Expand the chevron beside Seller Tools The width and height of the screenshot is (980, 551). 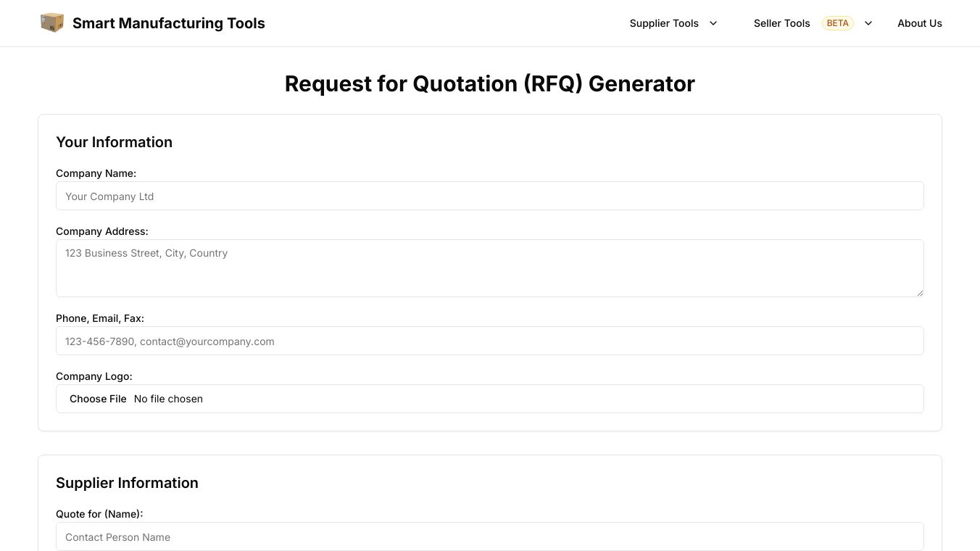coord(868,23)
